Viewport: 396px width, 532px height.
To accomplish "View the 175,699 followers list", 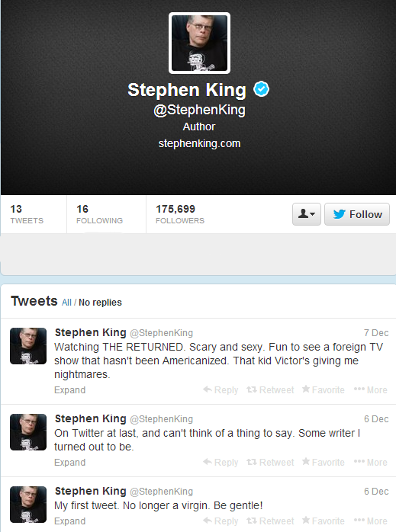I will [x=180, y=214].
